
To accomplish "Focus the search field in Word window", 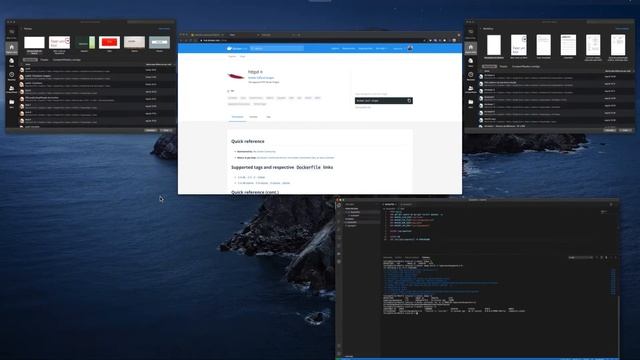I will (x=610, y=22).
